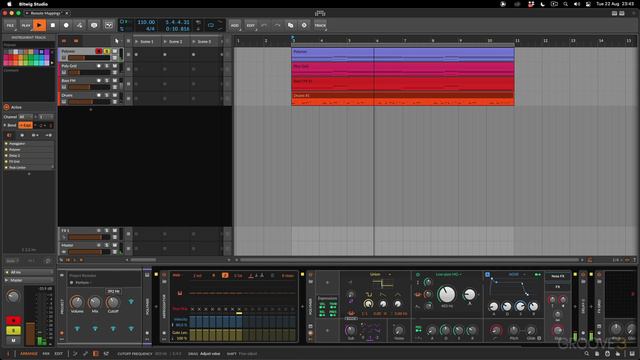Viewport: 640px width, 360px height.
Task: Arm record on Poly Grid track
Action: (98, 66)
